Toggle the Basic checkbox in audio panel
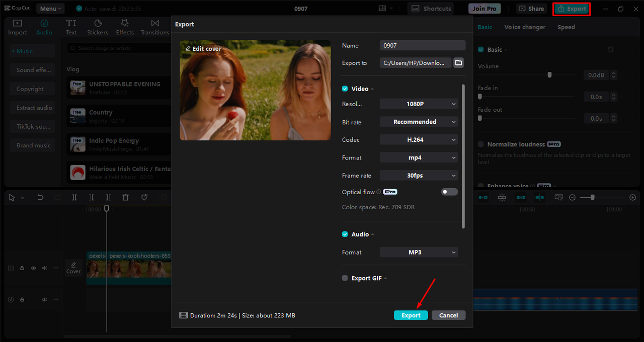The image size is (644, 342). tap(481, 50)
